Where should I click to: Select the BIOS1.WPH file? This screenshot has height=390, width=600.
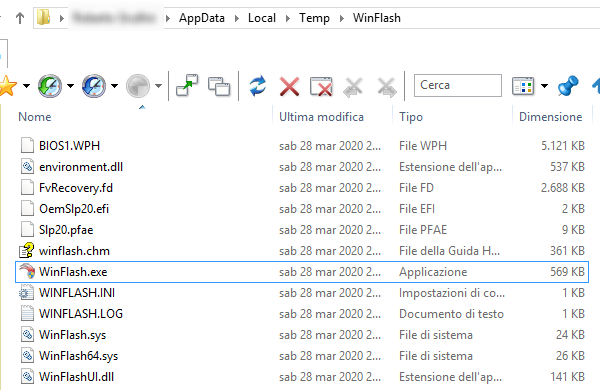click(x=302, y=145)
